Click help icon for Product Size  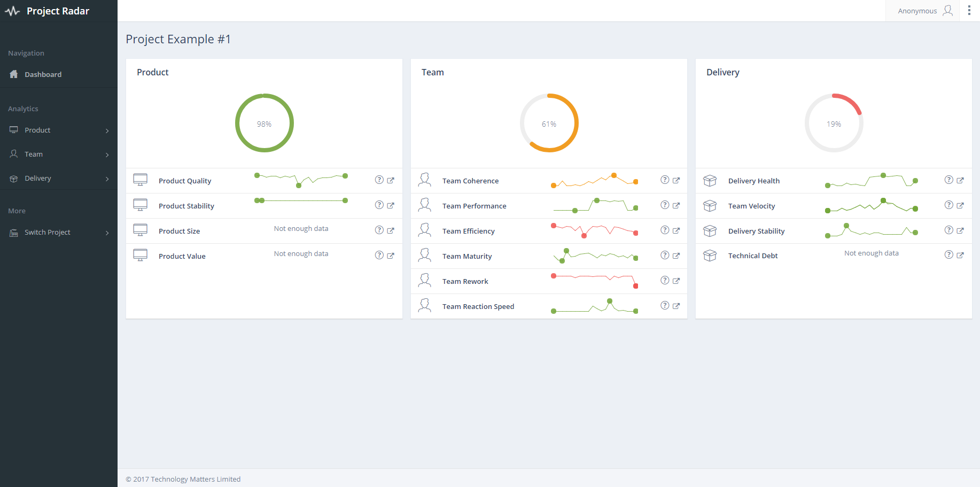(x=379, y=230)
